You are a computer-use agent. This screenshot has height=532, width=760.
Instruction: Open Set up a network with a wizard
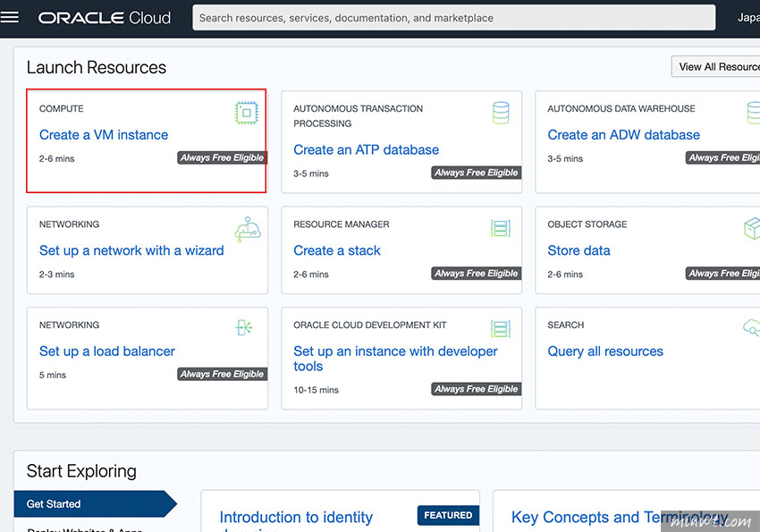pyautogui.click(x=131, y=250)
